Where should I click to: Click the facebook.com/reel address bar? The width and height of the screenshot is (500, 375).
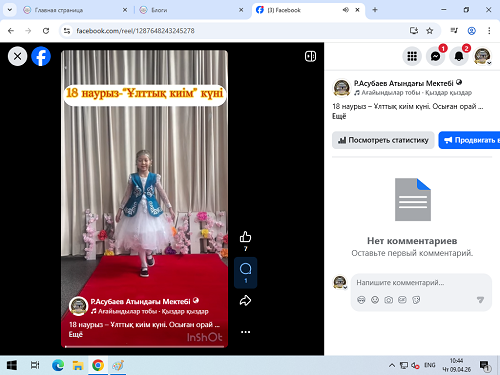(135, 31)
